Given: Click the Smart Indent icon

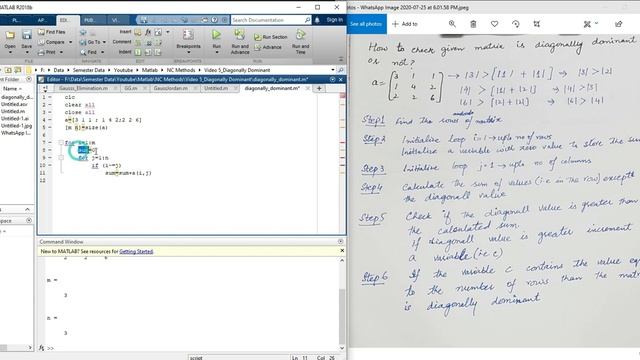Looking at the screenshot, I should 138,52.
